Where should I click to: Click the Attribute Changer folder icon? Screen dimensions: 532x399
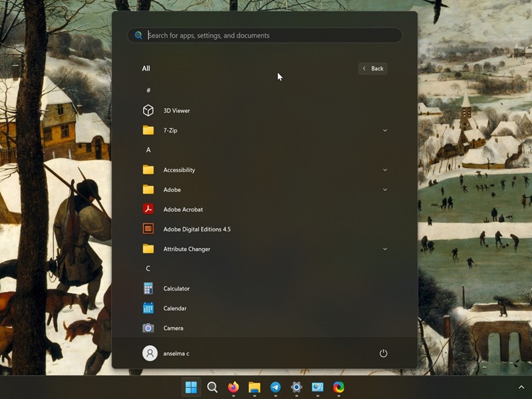click(x=148, y=249)
